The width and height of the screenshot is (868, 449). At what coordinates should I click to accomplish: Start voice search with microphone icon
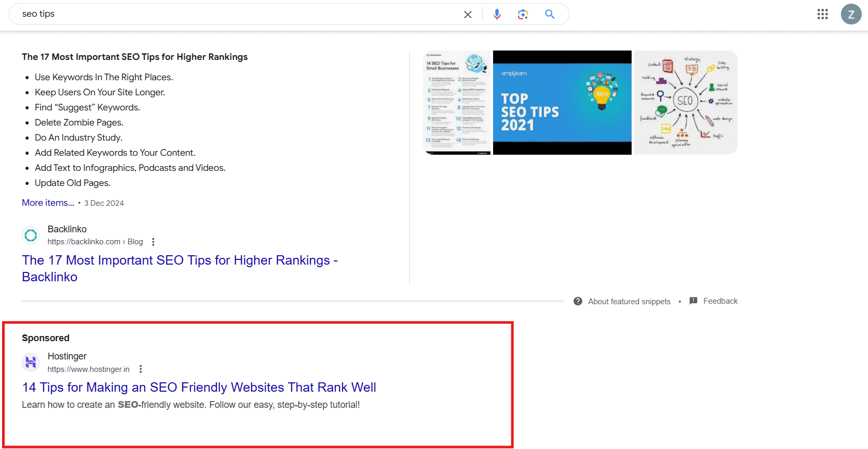click(497, 15)
